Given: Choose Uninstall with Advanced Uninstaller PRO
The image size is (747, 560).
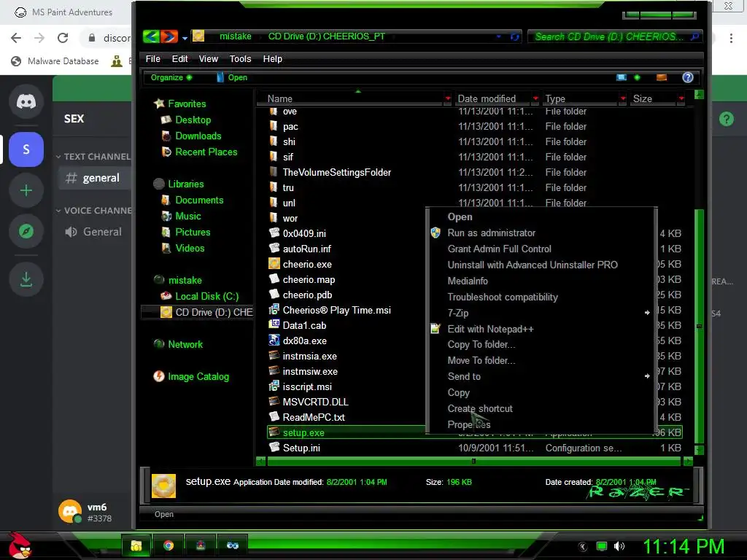Looking at the screenshot, I should [533, 265].
